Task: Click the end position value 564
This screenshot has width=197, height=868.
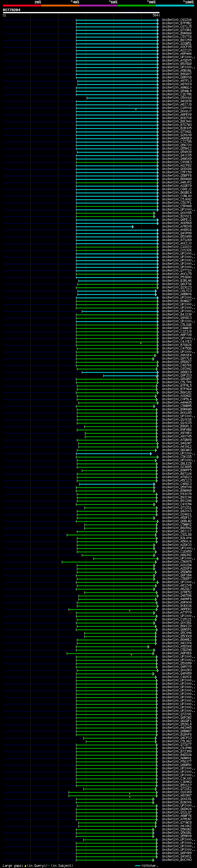Action: point(155,15)
